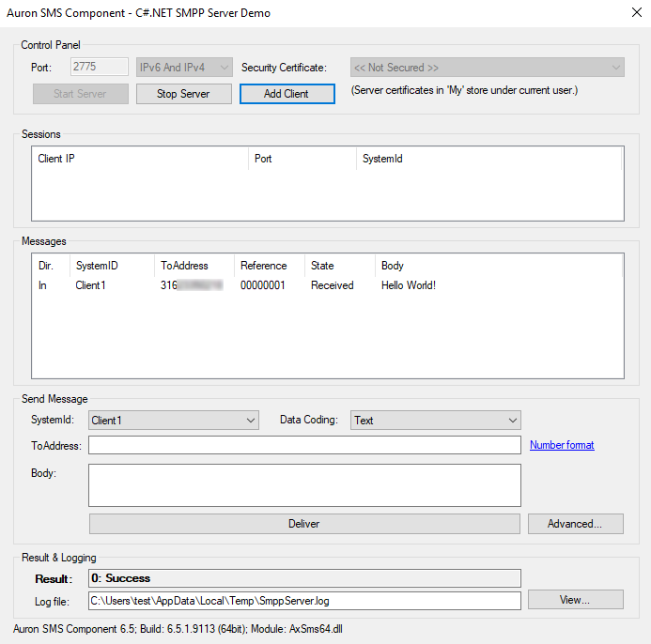651x644 pixels.
Task: Click the Log file path field
Action: (303, 601)
